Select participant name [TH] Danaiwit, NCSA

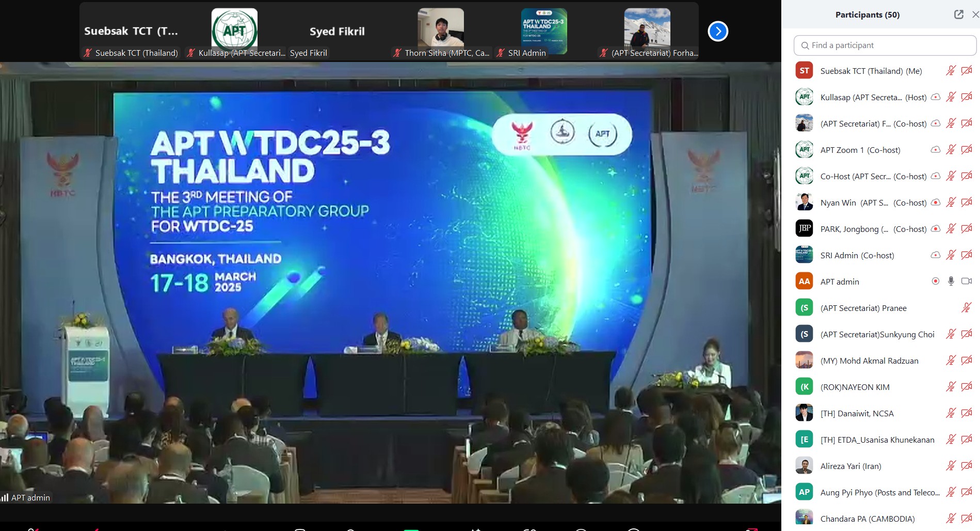point(857,413)
